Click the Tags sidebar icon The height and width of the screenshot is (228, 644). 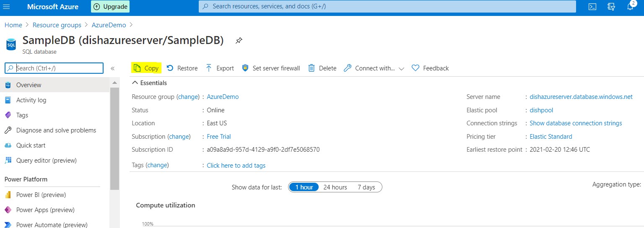[x=8, y=115]
